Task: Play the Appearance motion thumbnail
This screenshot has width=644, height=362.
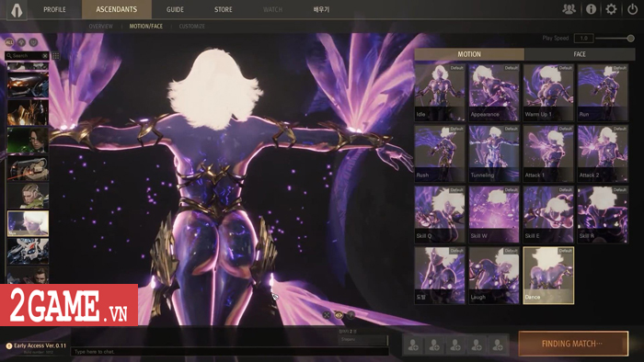Action: (494, 92)
